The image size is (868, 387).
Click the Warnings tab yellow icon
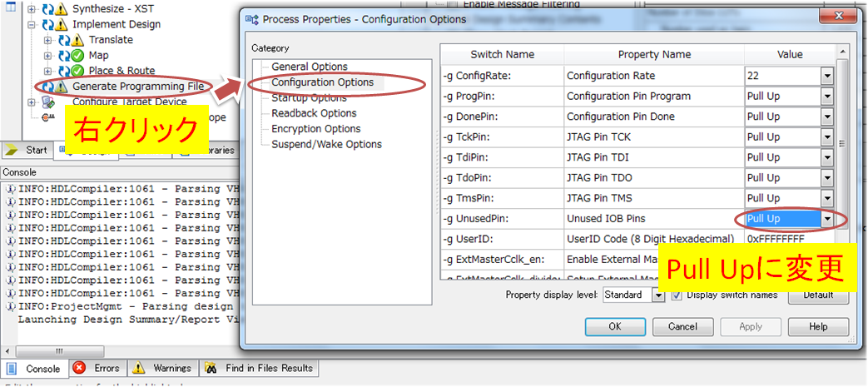138,368
